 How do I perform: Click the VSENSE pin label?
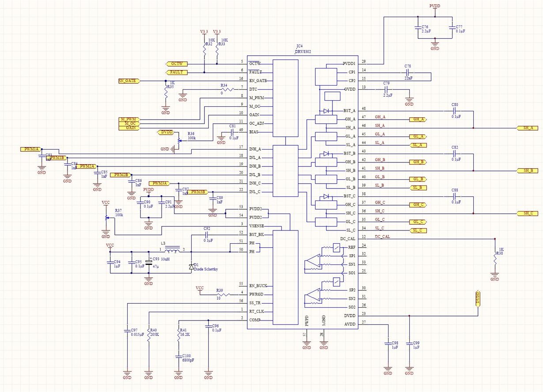pyautogui.click(x=258, y=226)
